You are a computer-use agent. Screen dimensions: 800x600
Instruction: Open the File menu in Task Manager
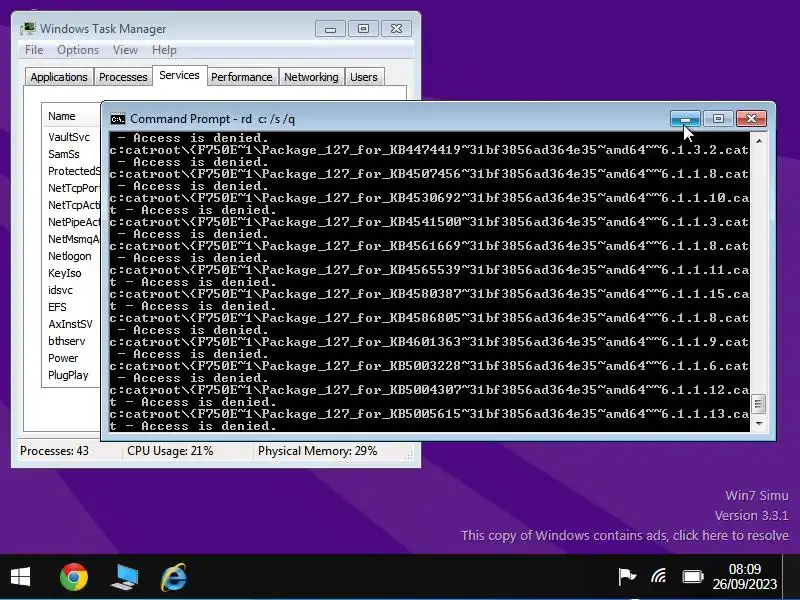click(34, 50)
